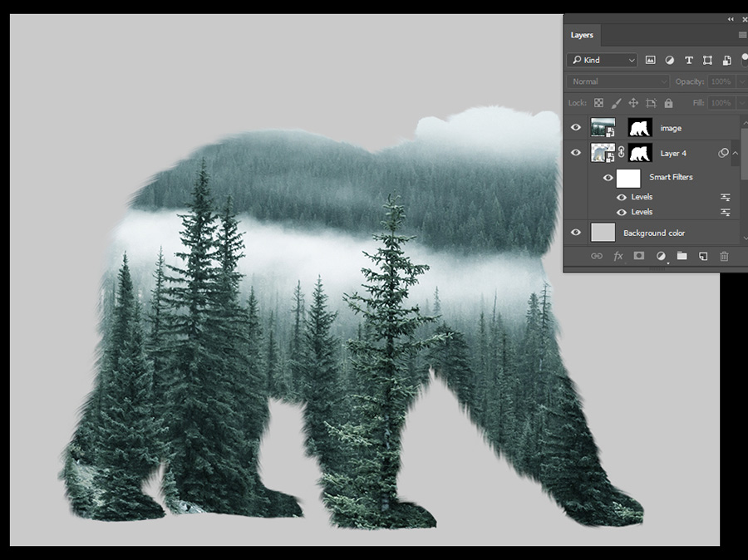Lock all with the padlock icon
Screen dimensions: 748x560
pyautogui.click(x=669, y=103)
